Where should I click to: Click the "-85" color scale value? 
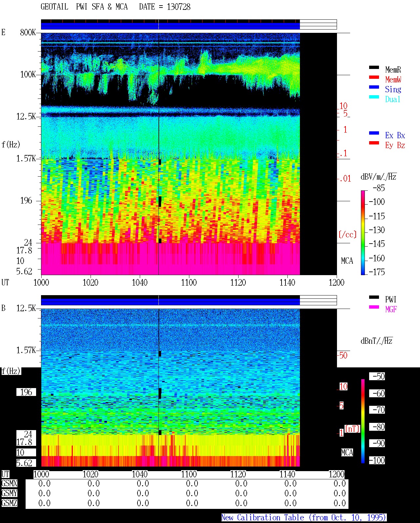point(379,188)
